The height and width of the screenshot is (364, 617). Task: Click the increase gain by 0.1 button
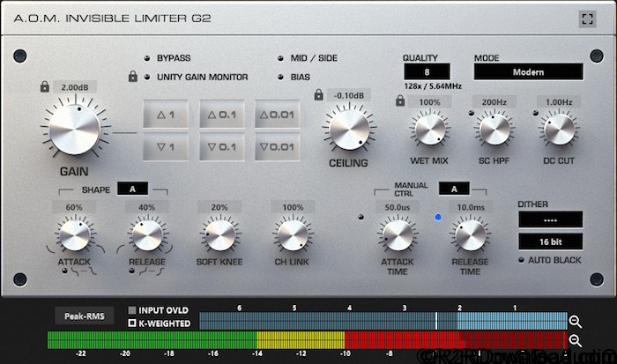[x=222, y=114]
